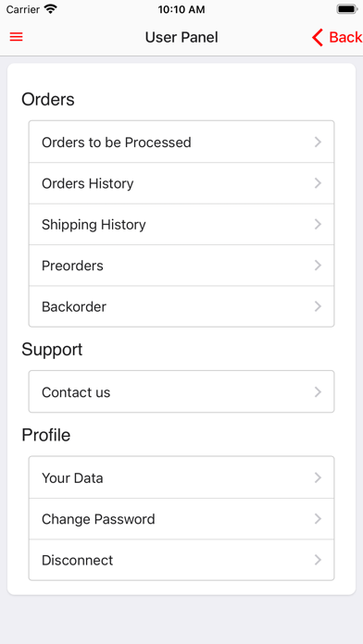Tap Contact us under Support
This screenshot has width=363, height=644.
coord(181,391)
